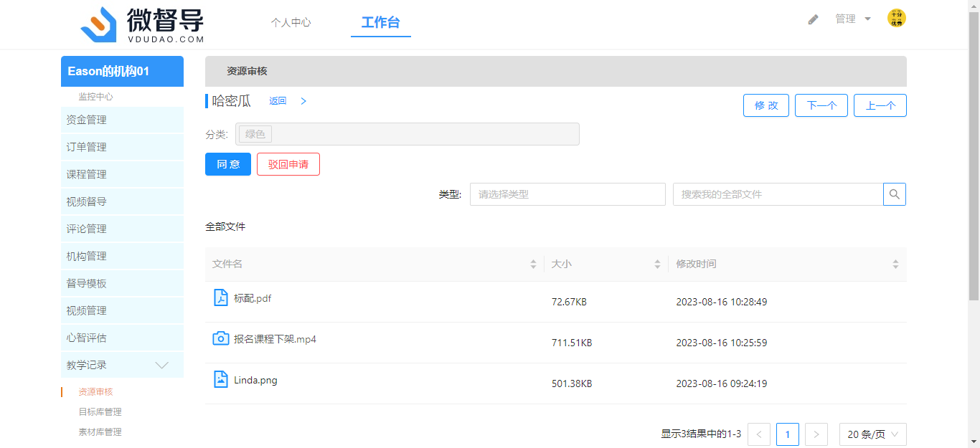The height and width of the screenshot is (448, 980).
Task: Go to next page arrow
Action: pos(816,434)
